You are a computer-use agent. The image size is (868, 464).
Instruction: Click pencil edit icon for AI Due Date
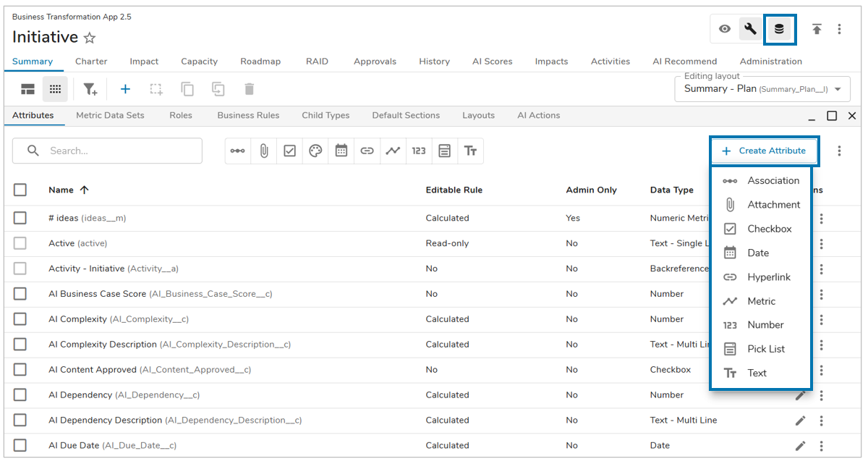tap(800, 446)
